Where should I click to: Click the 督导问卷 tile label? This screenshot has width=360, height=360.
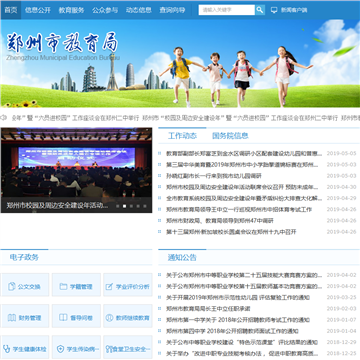coord(81,318)
